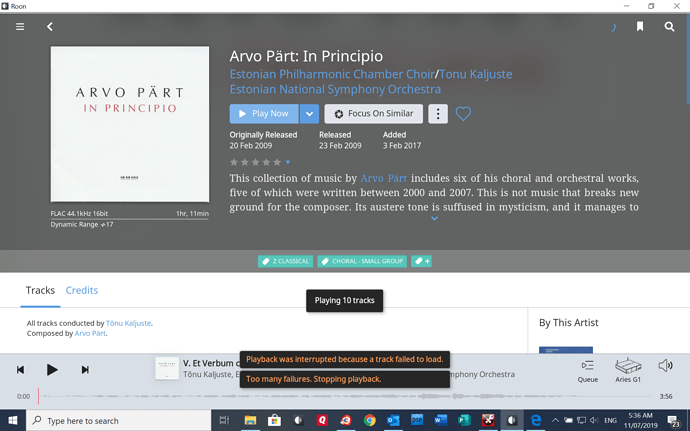This screenshot has width=690, height=431.
Task: Open the hamburger navigation menu
Action: [20, 27]
